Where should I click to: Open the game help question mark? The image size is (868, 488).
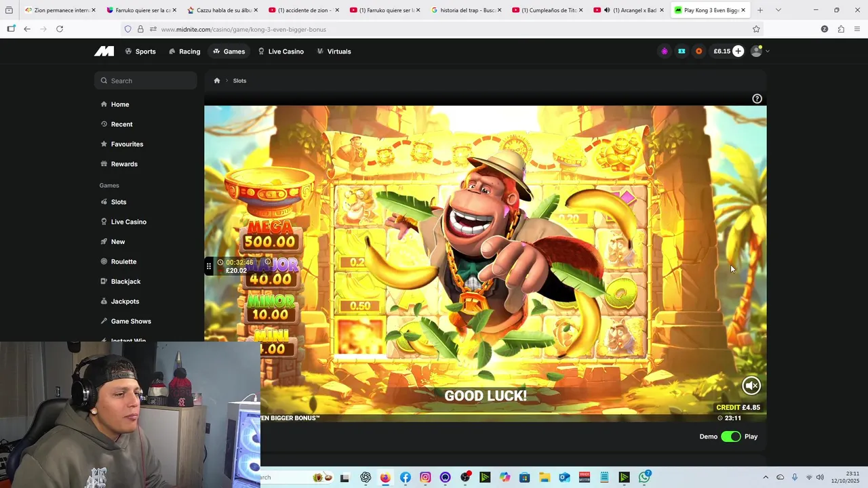(757, 99)
